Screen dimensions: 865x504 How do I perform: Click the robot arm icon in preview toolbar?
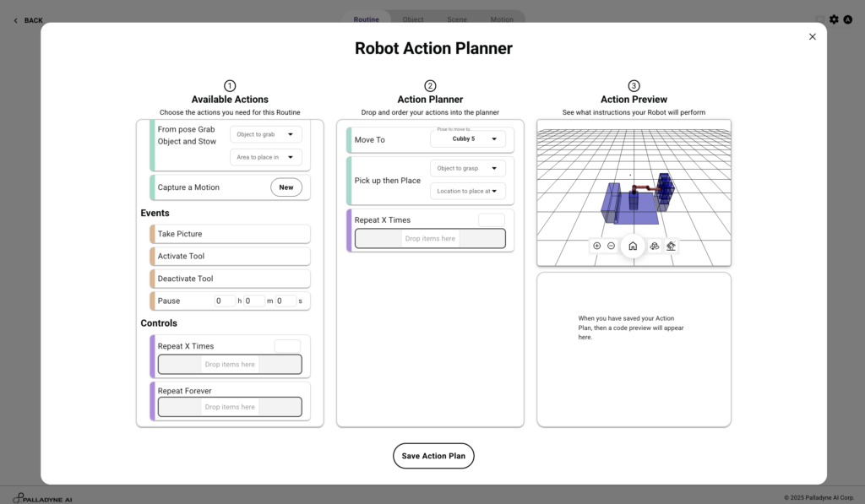point(671,246)
